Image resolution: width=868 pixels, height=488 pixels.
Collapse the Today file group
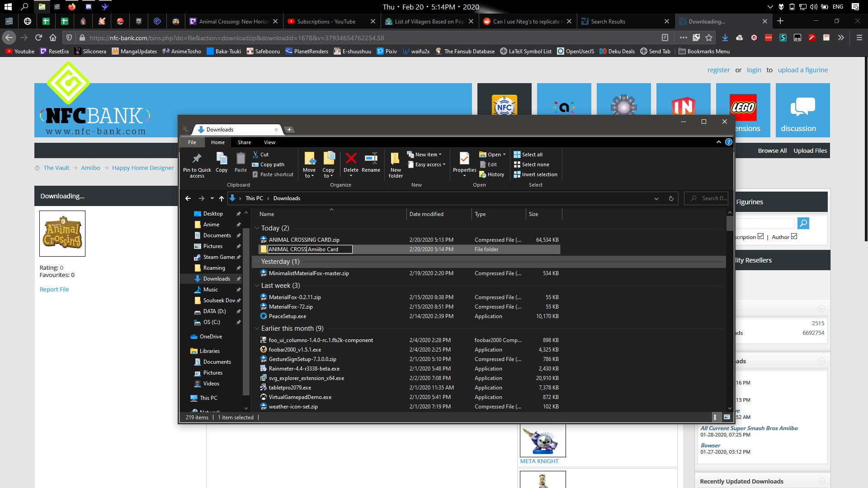[x=257, y=228]
